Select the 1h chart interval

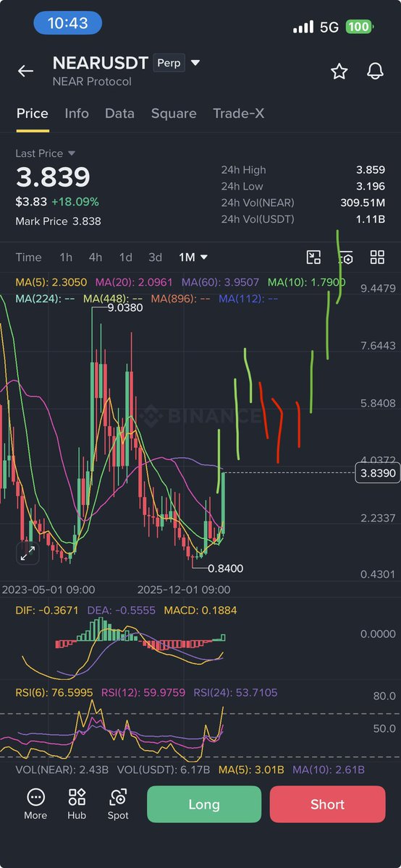(x=66, y=258)
